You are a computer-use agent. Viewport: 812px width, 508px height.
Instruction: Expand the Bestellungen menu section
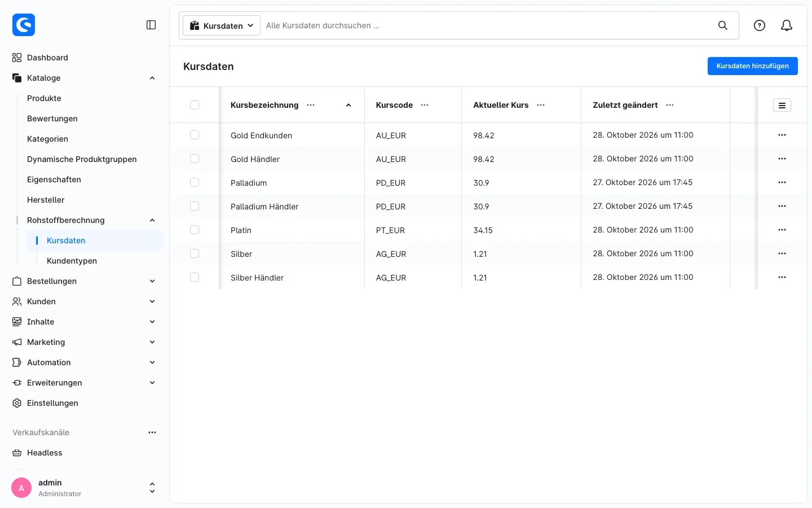click(x=152, y=281)
